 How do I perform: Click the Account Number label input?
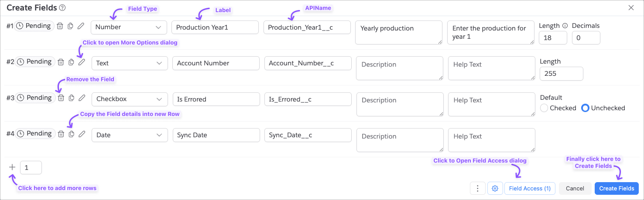click(x=216, y=63)
